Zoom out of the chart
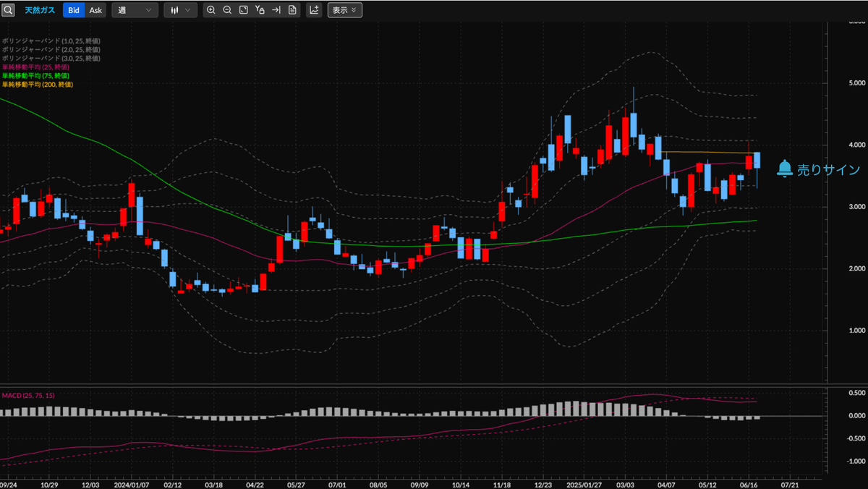Viewport: 868px width, 489px height. click(227, 10)
